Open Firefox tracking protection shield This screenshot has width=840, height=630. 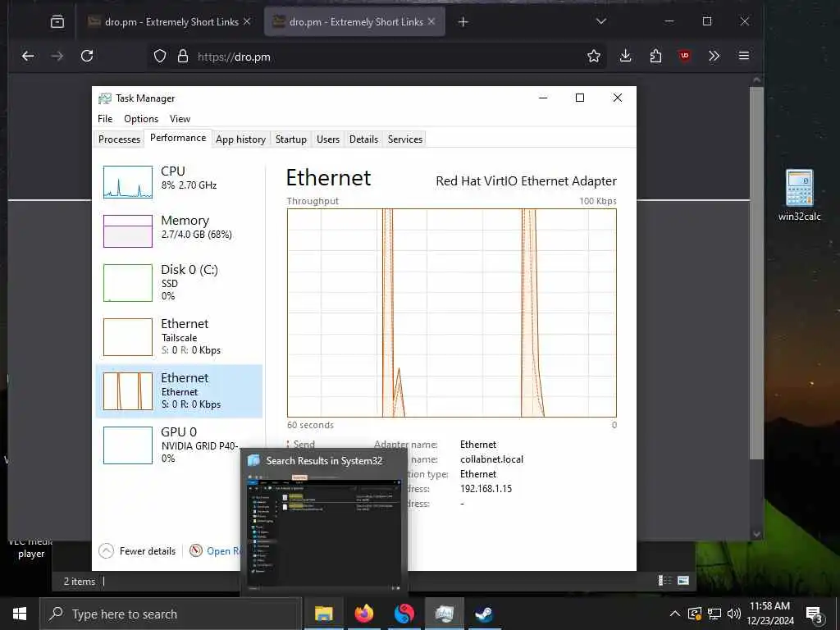[x=160, y=57]
